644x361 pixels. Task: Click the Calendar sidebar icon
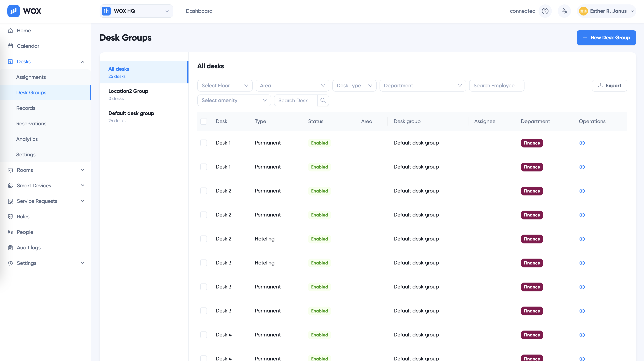point(10,46)
